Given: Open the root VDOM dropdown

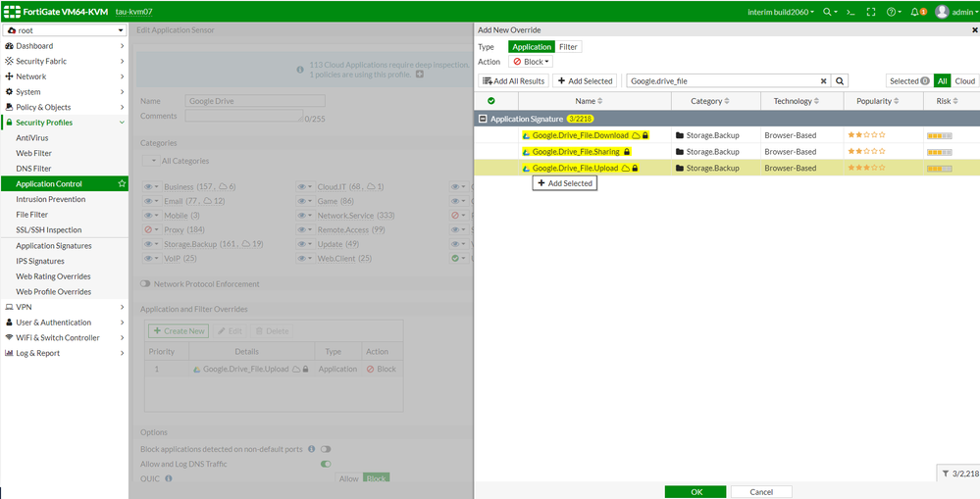Looking at the screenshot, I should [65, 30].
